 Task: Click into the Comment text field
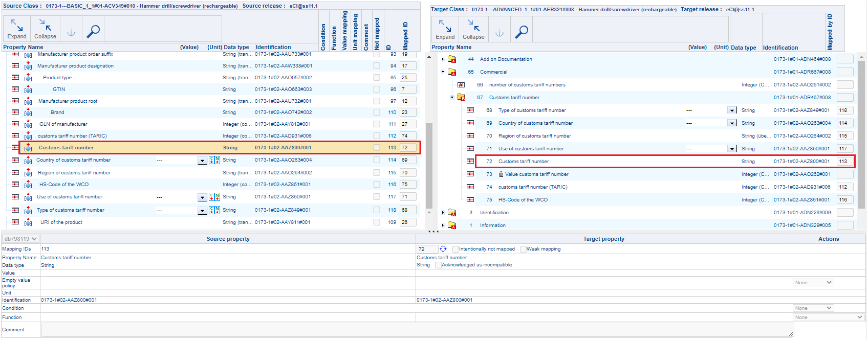pos(417,330)
